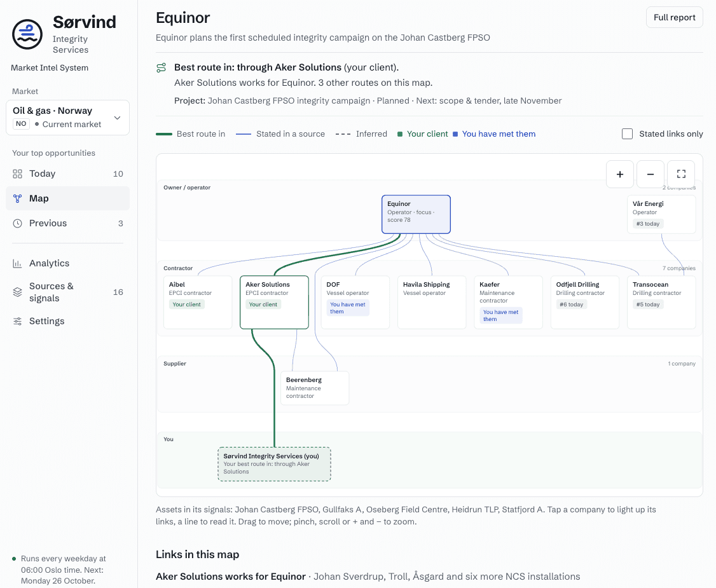716x588 pixels.
Task: Click the blue 'You have met them' legend swatch
Action: point(455,134)
